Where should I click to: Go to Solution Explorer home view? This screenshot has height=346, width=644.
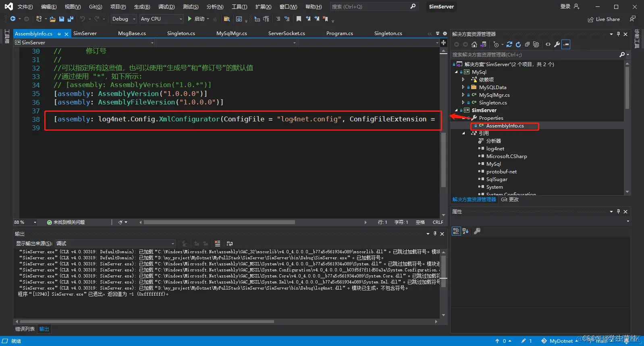(x=474, y=44)
